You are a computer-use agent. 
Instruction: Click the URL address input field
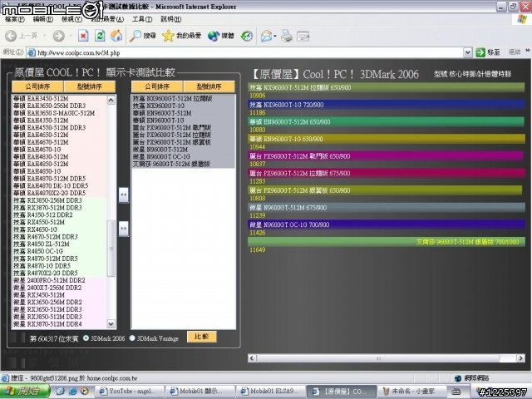click(249, 52)
